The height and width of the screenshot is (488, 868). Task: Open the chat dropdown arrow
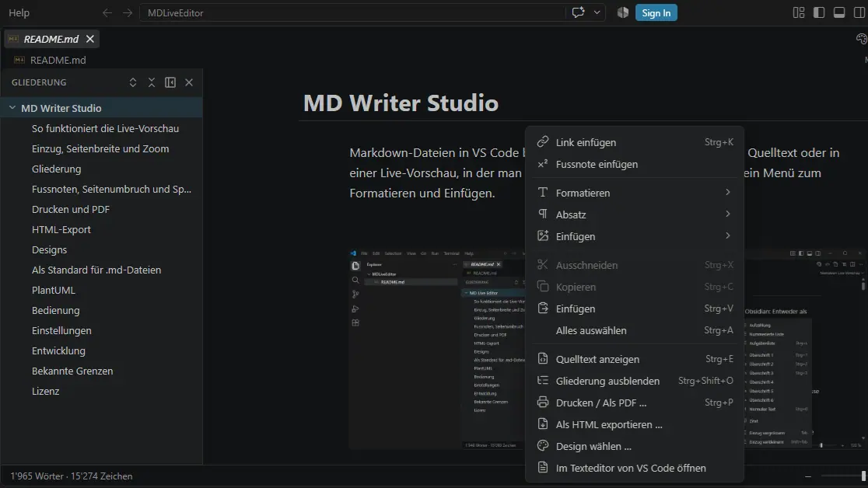coord(597,12)
